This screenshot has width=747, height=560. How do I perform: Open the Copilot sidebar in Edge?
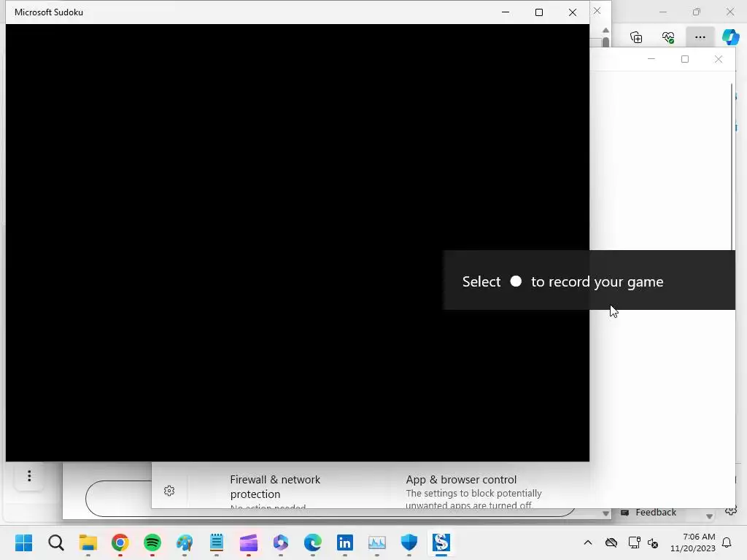tap(730, 37)
